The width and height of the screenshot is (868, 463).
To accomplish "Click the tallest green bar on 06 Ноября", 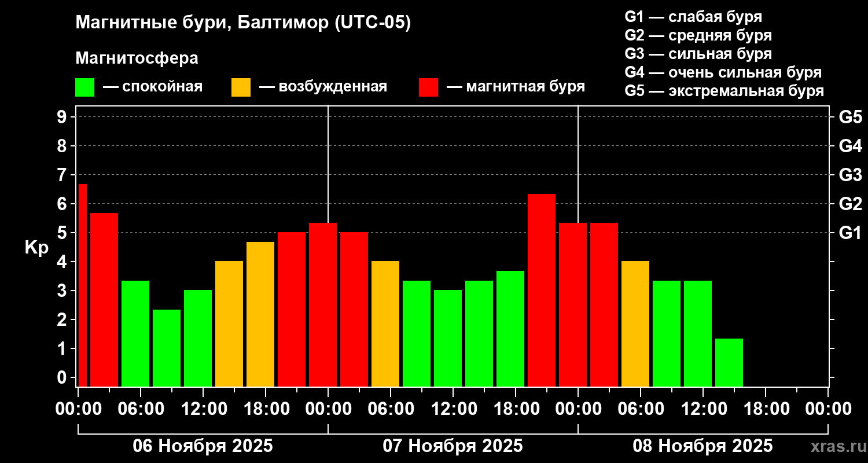I will click(x=135, y=333).
